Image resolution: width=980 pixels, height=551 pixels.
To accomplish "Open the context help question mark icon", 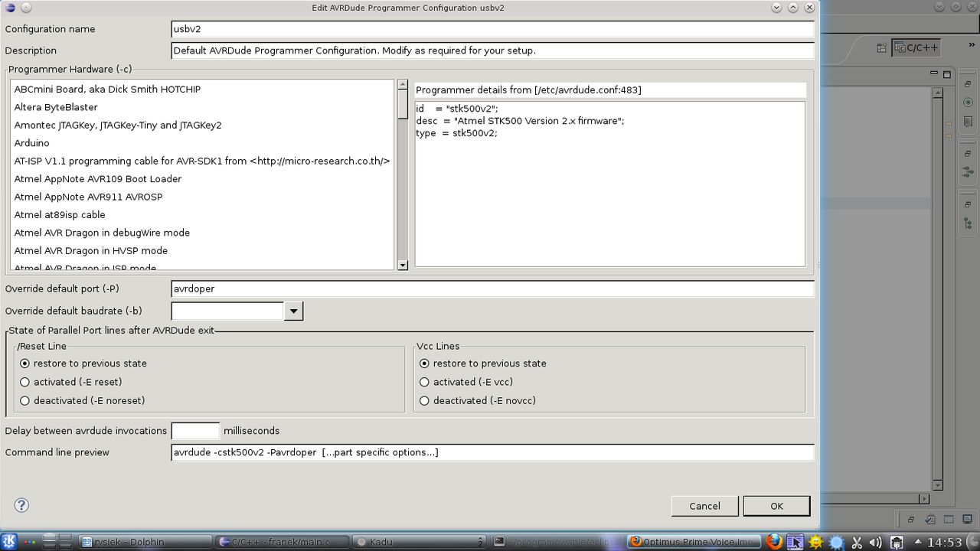I will click(x=21, y=505).
